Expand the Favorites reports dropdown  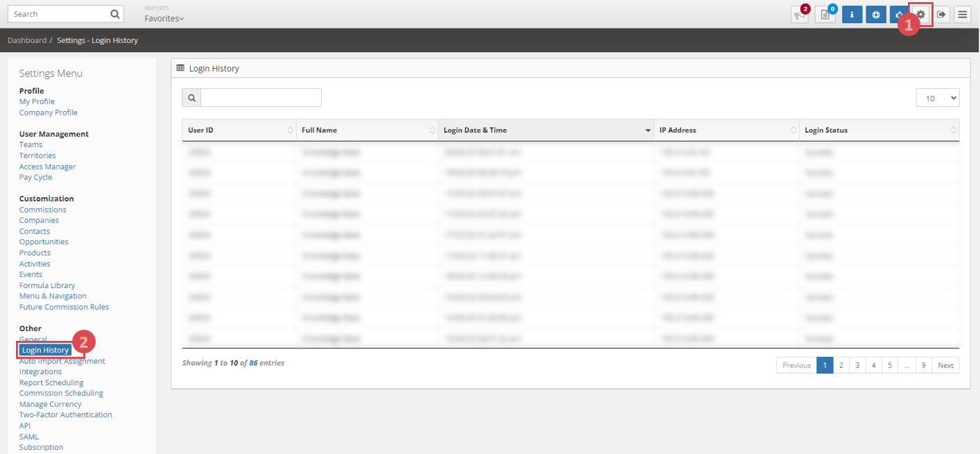(x=164, y=19)
